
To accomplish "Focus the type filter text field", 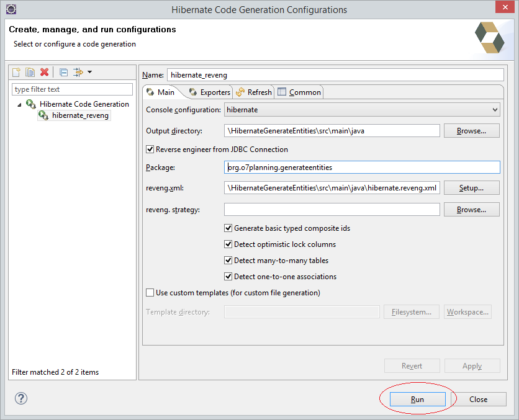I will (72, 89).
